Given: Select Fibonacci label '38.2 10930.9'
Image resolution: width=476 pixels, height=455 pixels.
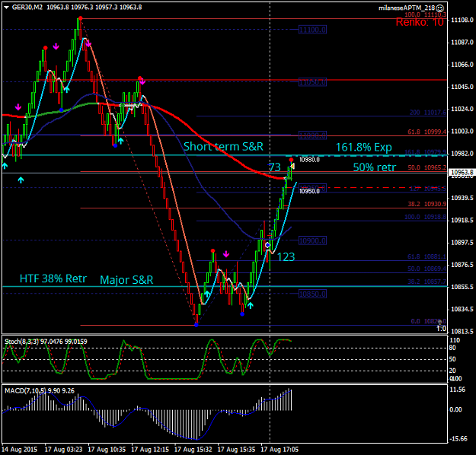Looking at the screenshot, I should (x=426, y=204).
